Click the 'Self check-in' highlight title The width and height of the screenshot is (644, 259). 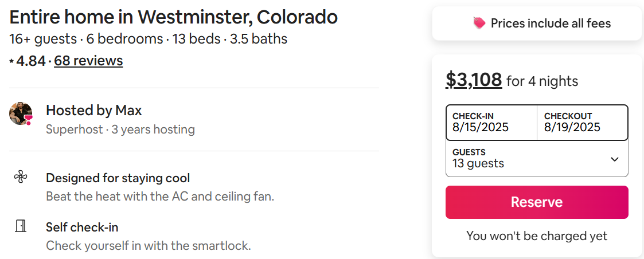[82, 227]
